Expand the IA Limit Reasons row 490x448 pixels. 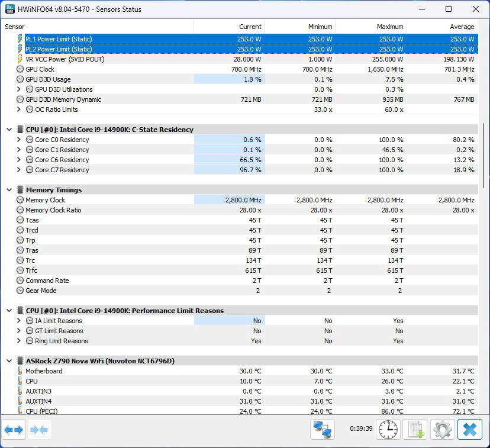click(19, 321)
